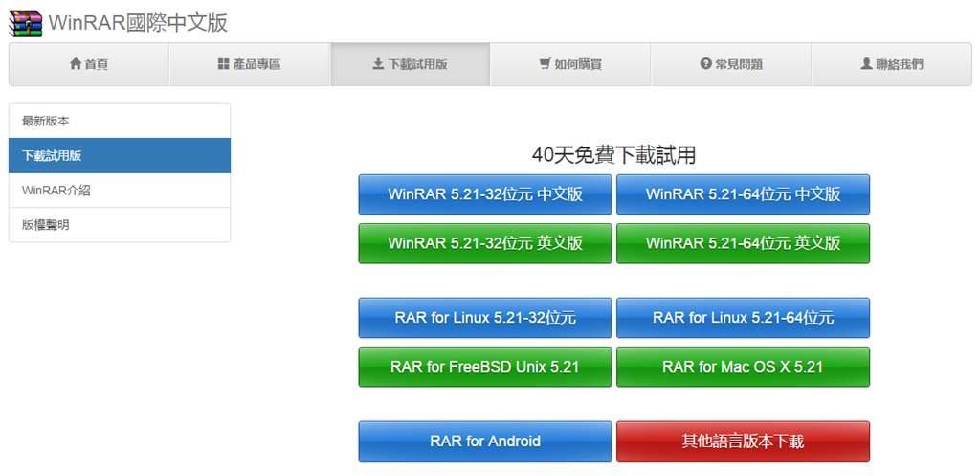The image size is (980, 476).
Task: Select 最新版本 in the sidebar
Action: [x=120, y=122]
